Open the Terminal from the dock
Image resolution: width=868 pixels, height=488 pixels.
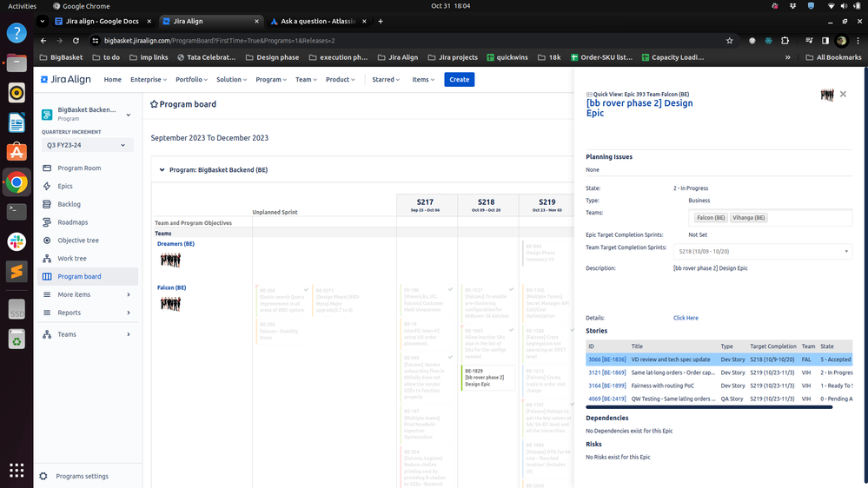17,211
